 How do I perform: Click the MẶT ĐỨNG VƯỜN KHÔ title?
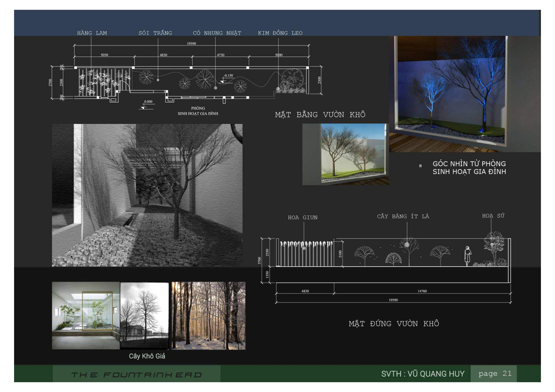(x=394, y=323)
